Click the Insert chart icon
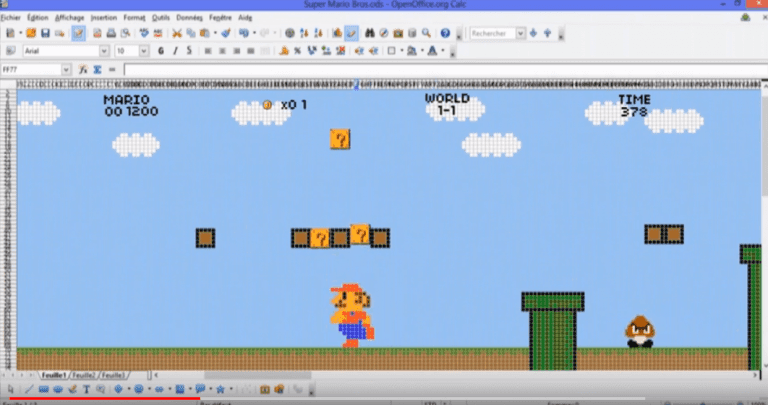 [337, 33]
